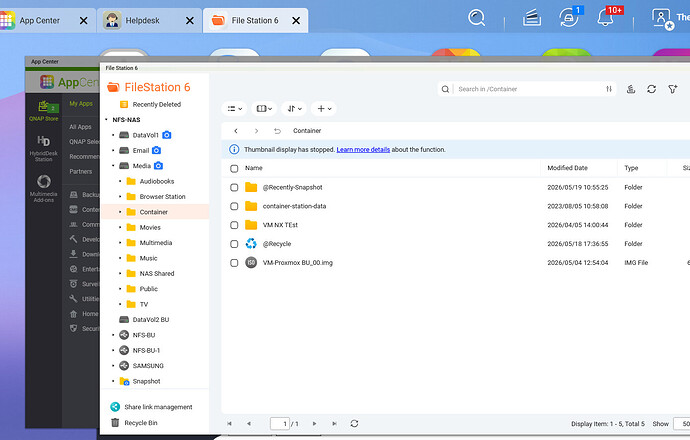Open advanced search options icon in search box
Screen dimensions: 690x440
tap(609, 89)
